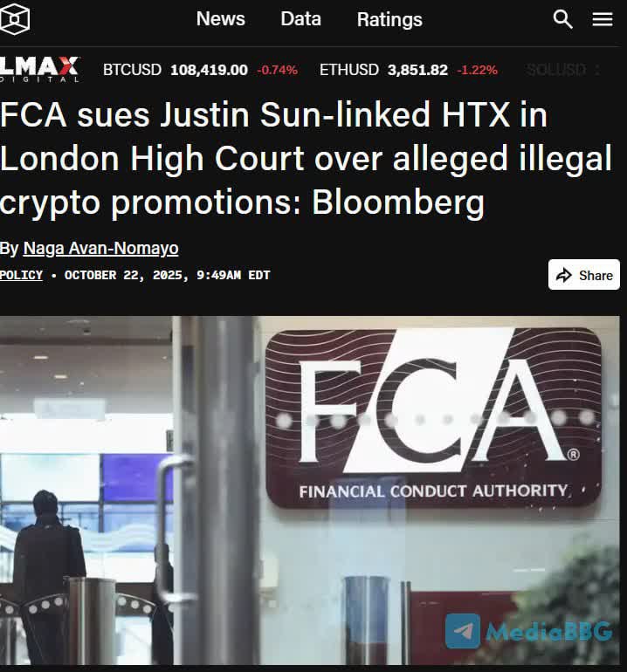
Task: Click the faded SOLUSD ticker
Action: point(556,70)
